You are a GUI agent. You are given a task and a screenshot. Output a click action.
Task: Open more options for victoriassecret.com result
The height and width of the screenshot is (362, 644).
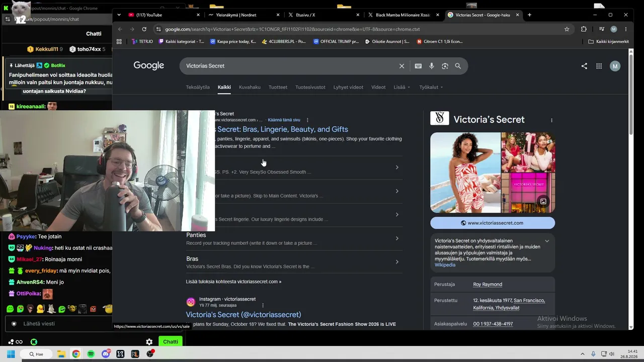(307, 120)
